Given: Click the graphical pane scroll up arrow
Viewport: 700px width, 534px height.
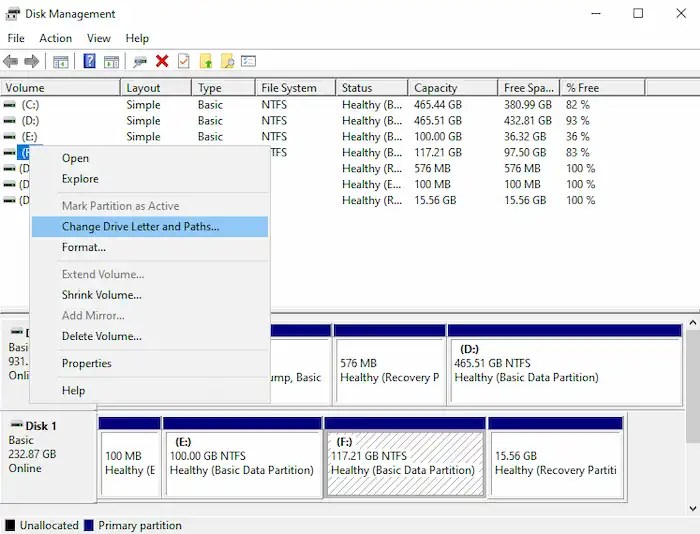Looking at the screenshot, I should (693, 322).
